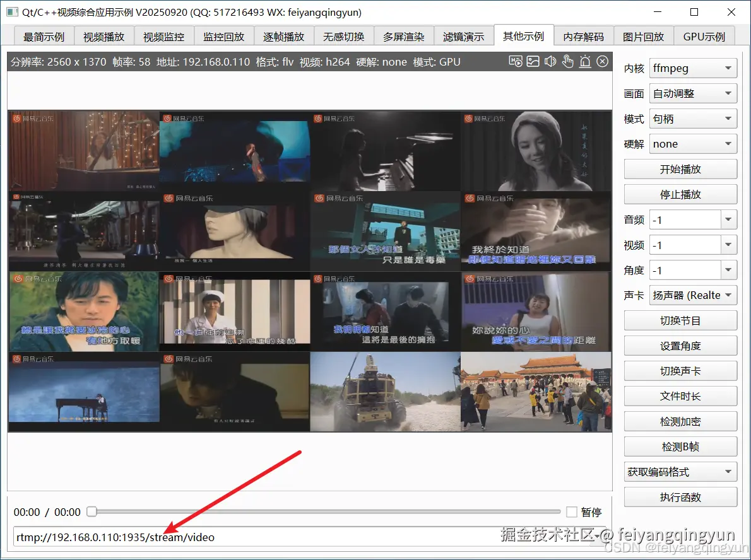Click the alarm siren icon in the overlay bar

pos(585,62)
